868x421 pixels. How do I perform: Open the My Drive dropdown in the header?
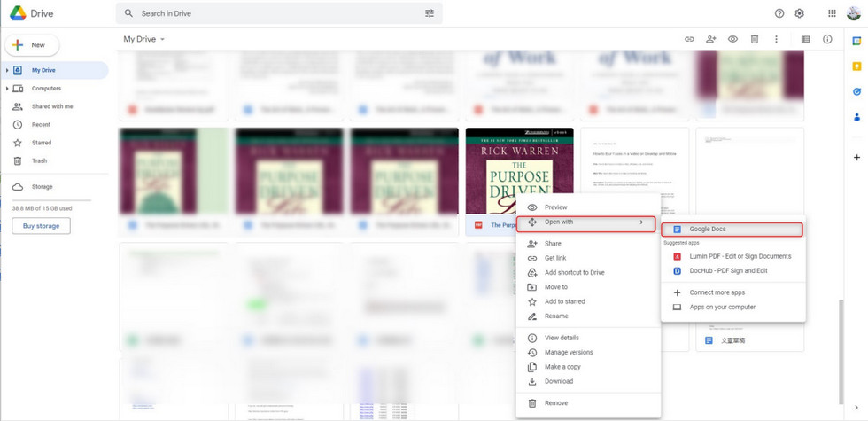click(x=144, y=39)
